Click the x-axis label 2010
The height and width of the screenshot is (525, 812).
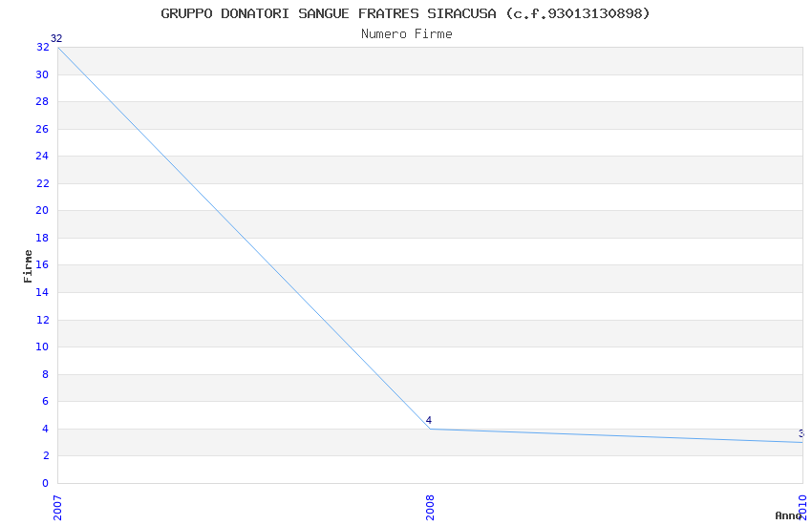point(802,508)
